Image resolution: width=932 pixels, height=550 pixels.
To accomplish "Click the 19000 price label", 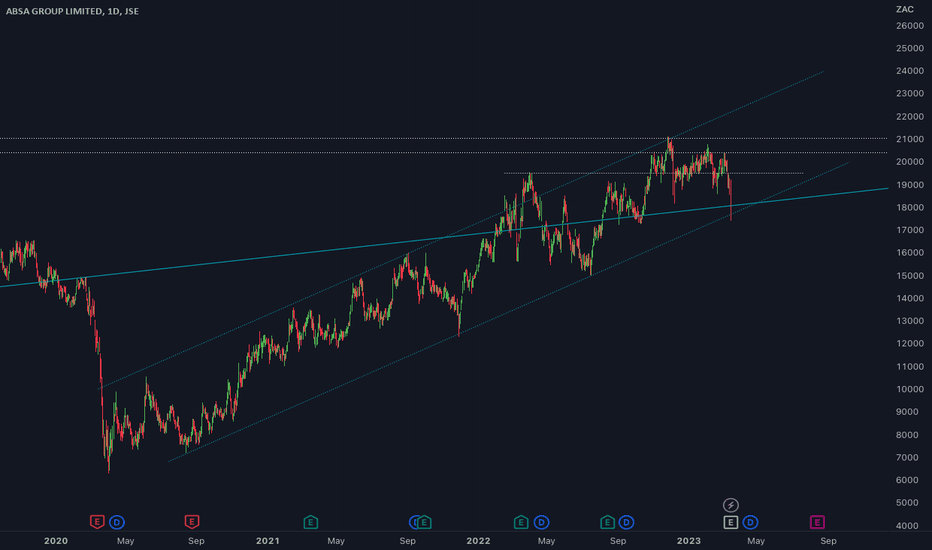I will pos(909,185).
